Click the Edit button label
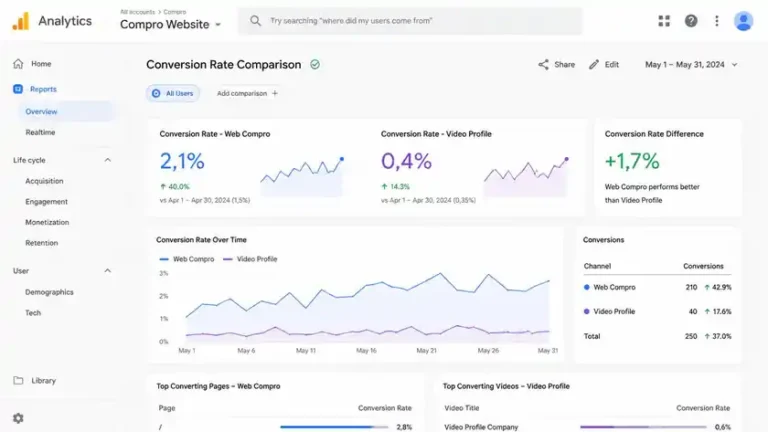768x432 pixels. [612, 65]
